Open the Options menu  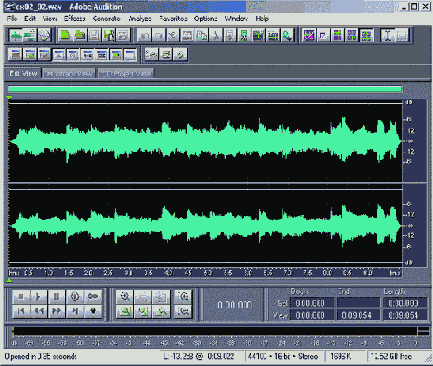click(x=206, y=19)
